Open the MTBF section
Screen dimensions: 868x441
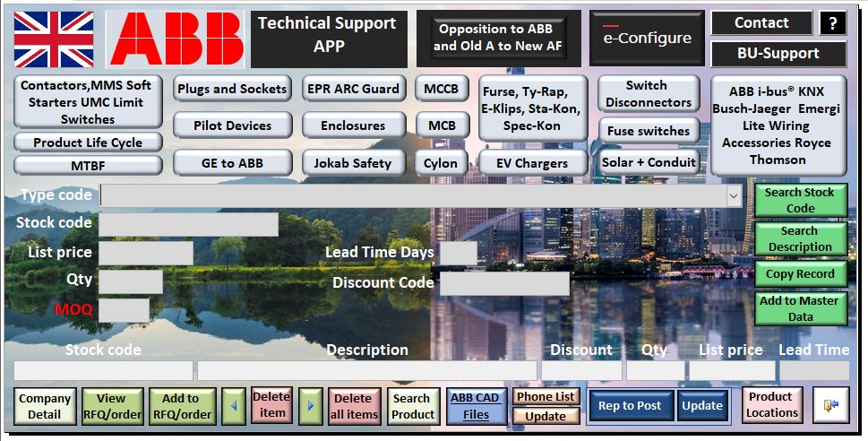pos(88,165)
